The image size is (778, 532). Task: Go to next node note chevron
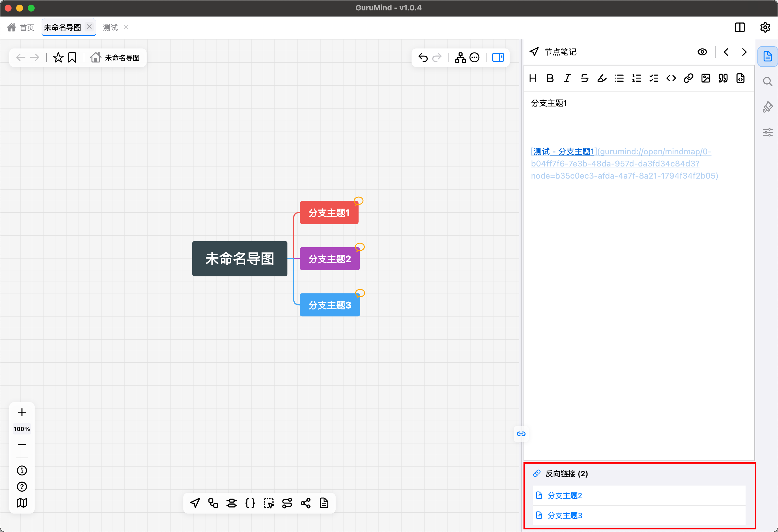point(744,52)
